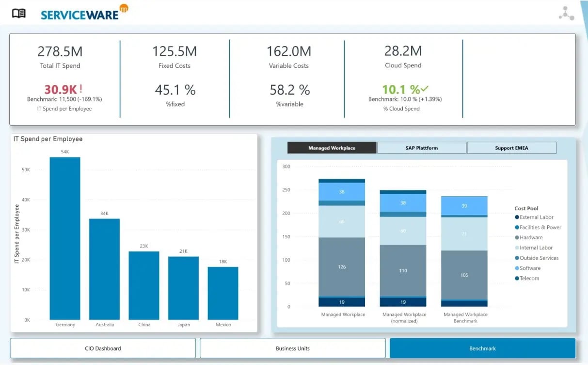The width and height of the screenshot is (588, 365).
Task: Open the Business Units page
Action: [292, 348]
